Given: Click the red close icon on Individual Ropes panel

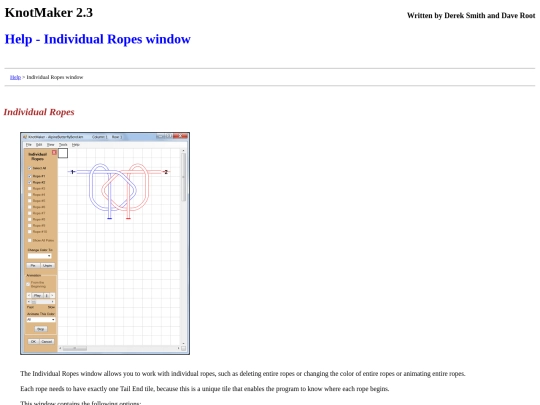Looking at the screenshot, I should click(54, 153).
